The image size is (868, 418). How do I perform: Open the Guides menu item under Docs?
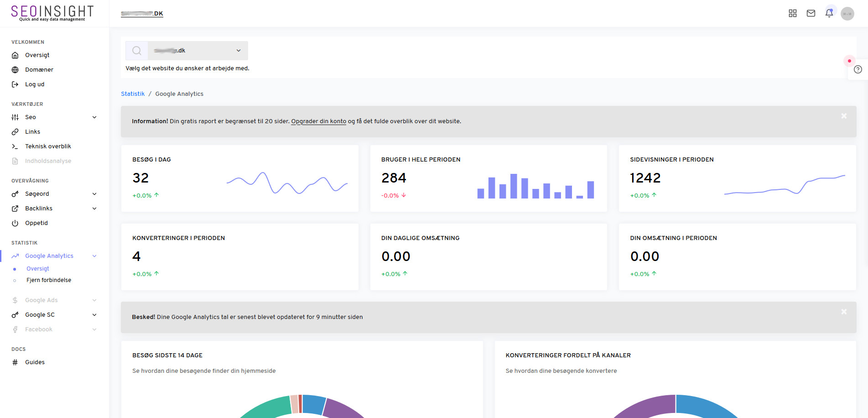[x=35, y=362]
